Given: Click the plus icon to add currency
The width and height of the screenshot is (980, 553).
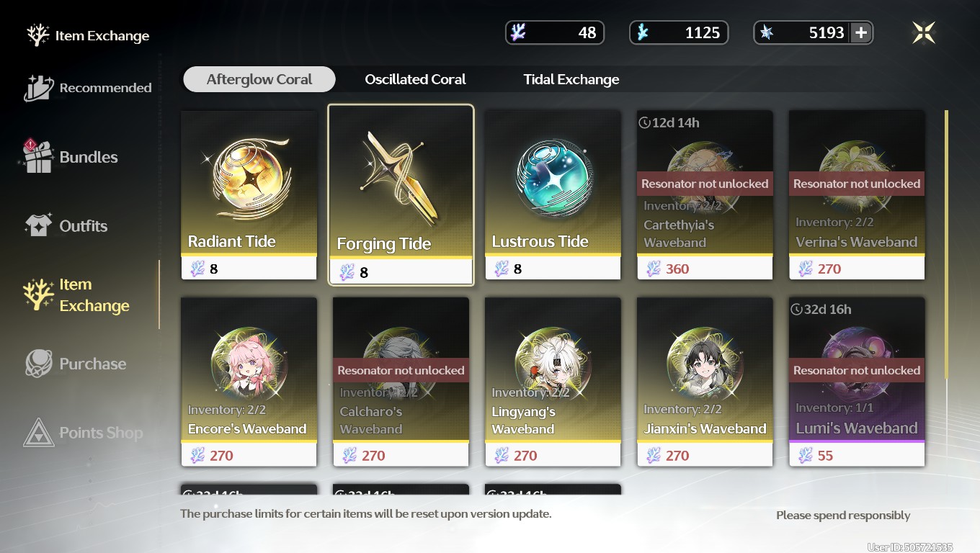Looking at the screenshot, I should [x=860, y=32].
